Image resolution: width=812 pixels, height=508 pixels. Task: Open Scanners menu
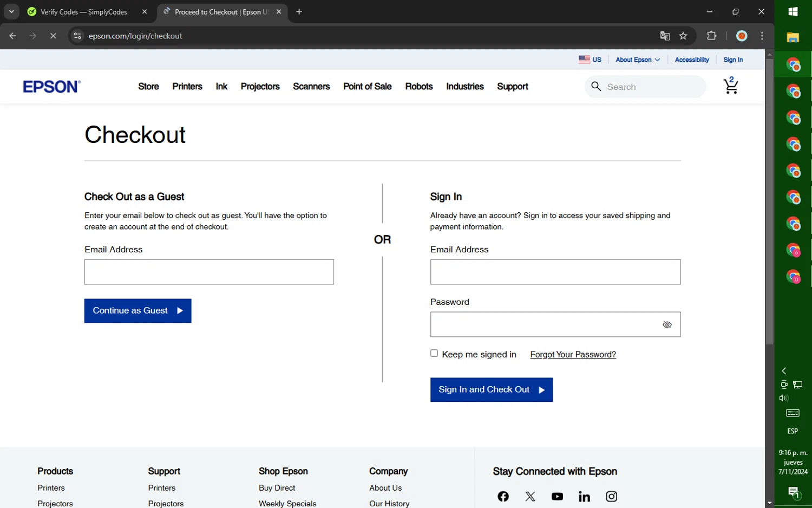311,87
